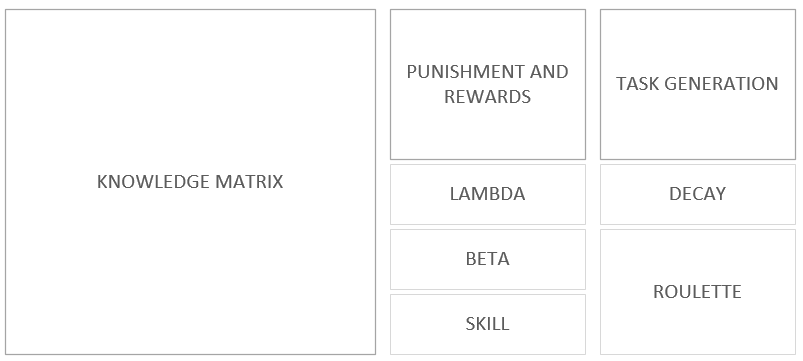Click the BETA text label
Screen dimensions: 803x361
(x=488, y=259)
